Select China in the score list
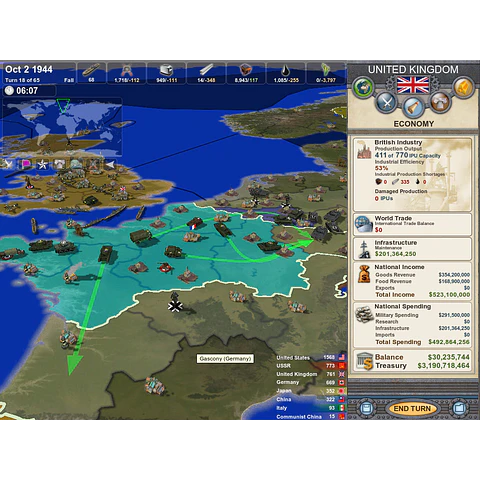This screenshot has height=480, width=480. coord(310,399)
